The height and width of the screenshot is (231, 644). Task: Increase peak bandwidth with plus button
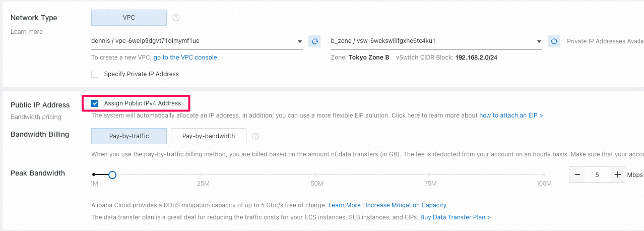point(617,175)
